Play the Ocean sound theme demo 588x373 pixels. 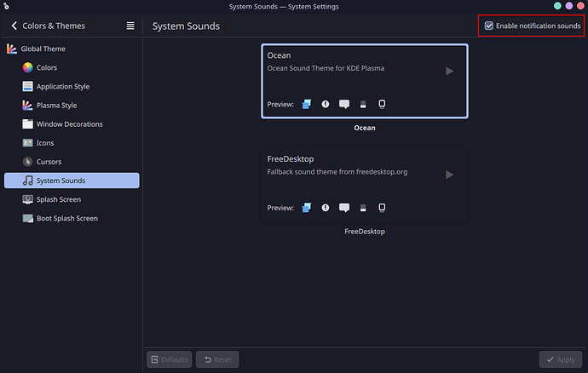tap(449, 71)
